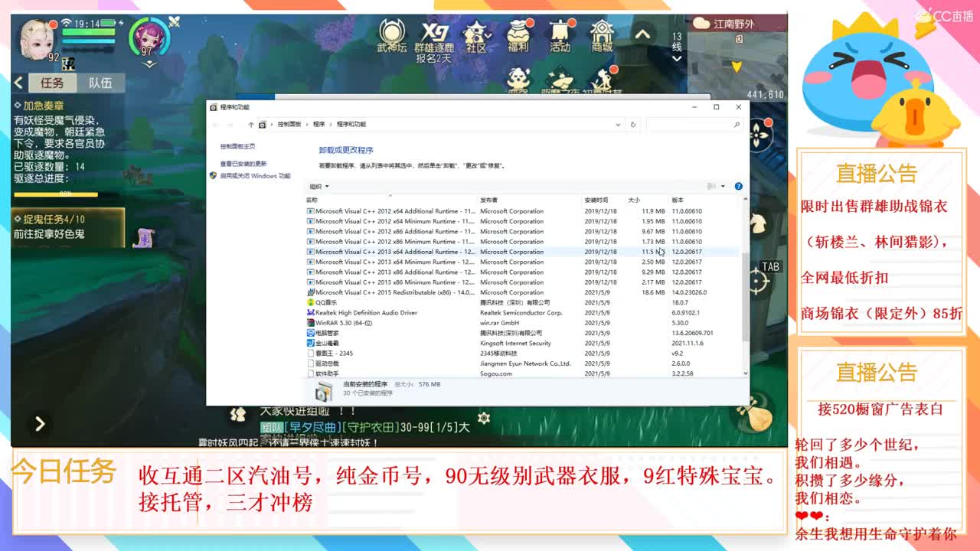Click the WinRAR 5.30 program icon
This screenshot has width=980, height=551.
click(x=310, y=323)
